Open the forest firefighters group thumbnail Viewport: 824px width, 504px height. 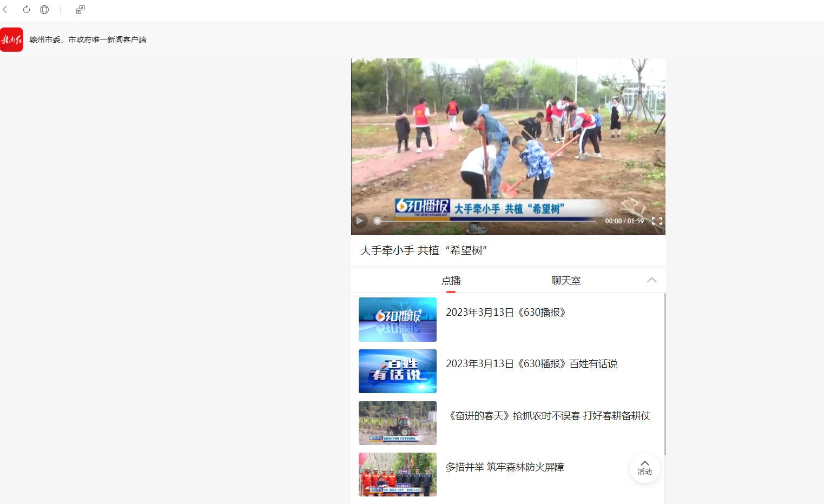[398, 474]
